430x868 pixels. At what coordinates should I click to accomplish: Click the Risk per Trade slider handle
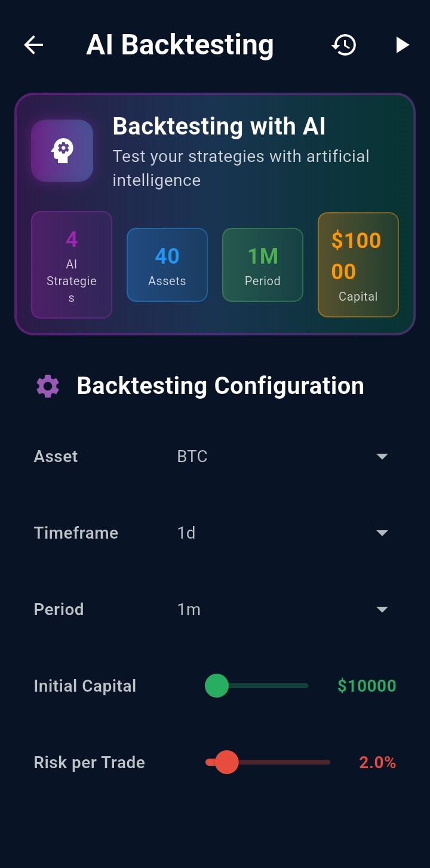(x=226, y=762)
